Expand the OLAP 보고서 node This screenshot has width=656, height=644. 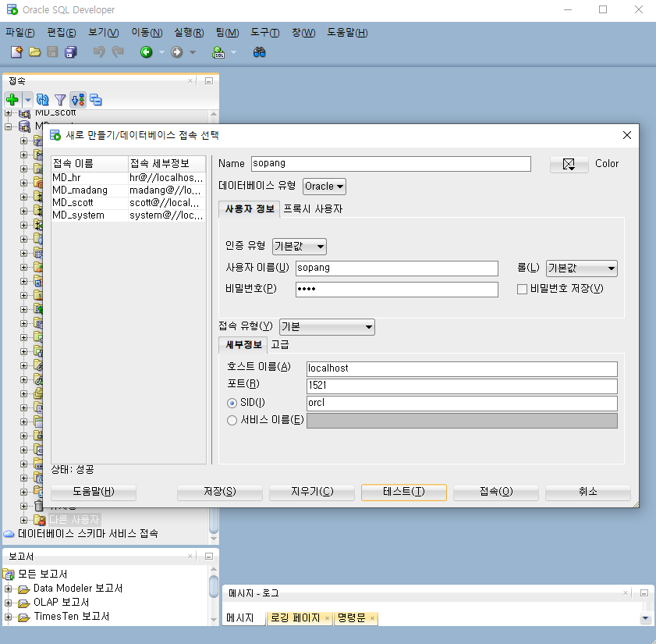[x=8, y=603]
